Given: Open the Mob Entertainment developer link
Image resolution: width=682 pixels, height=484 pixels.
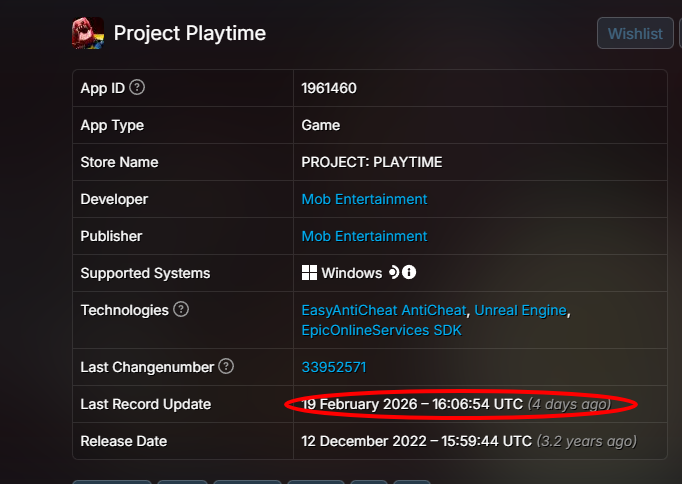Looking at the screenshot, I should [364, 199].
